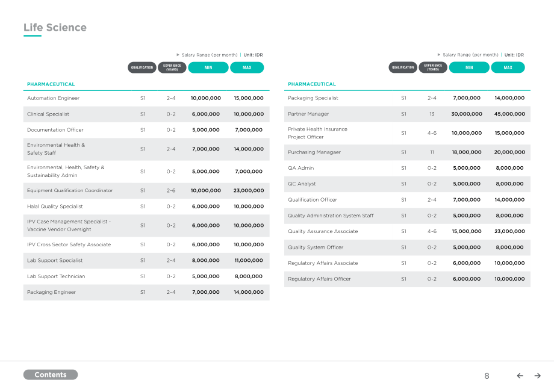Go to the previous page arrow

(x=520, y=376)
